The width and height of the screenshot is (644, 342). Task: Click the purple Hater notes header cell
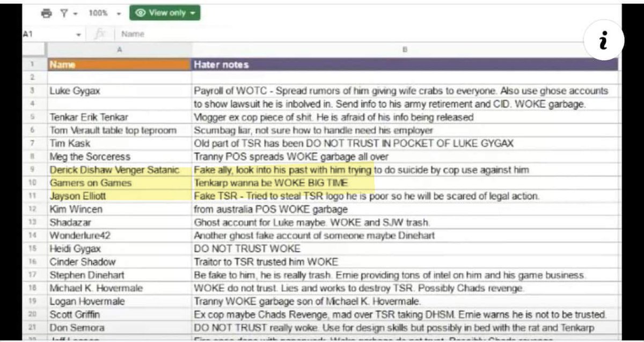[405, 64]
